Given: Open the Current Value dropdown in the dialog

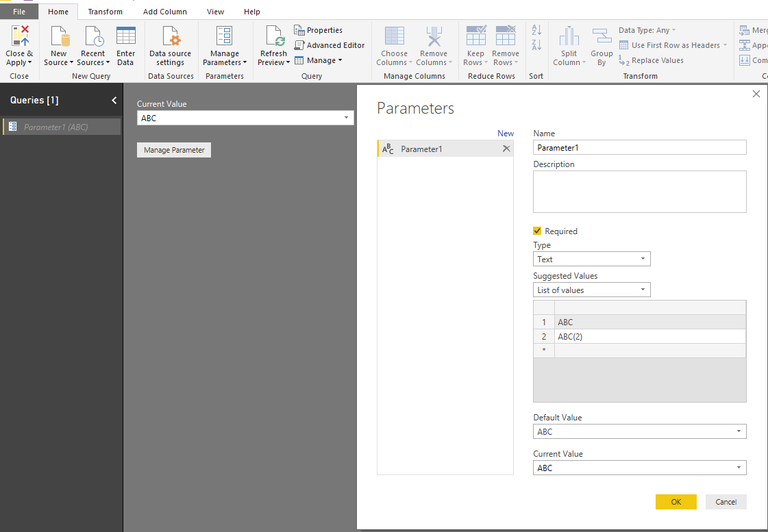Looking at the screenshot, I should [640, 468].
